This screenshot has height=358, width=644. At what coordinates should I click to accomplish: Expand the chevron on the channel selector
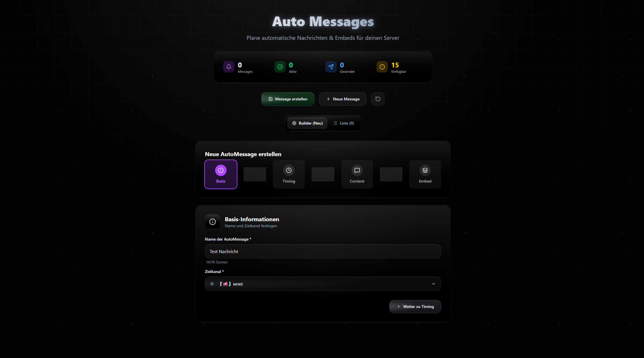(433, 284)
